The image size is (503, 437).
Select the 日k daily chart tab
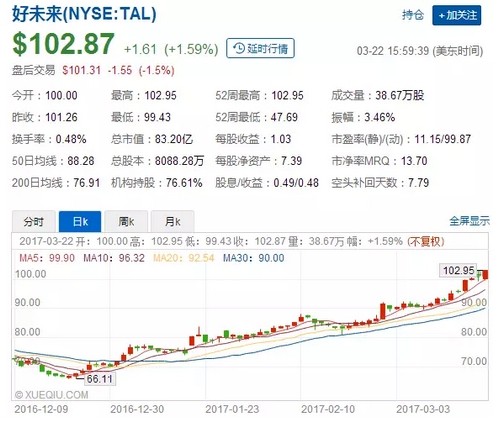[80, 221]
